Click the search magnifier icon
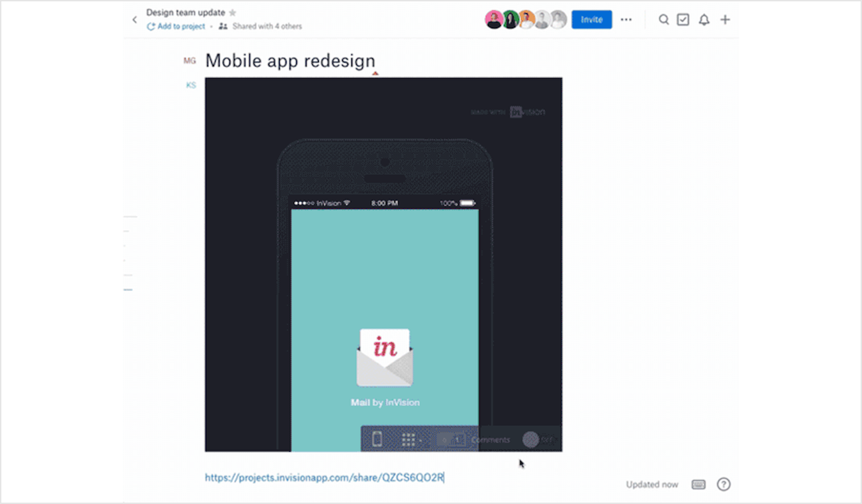This screenshot has height=504, width=862. (x=663, y=20)
